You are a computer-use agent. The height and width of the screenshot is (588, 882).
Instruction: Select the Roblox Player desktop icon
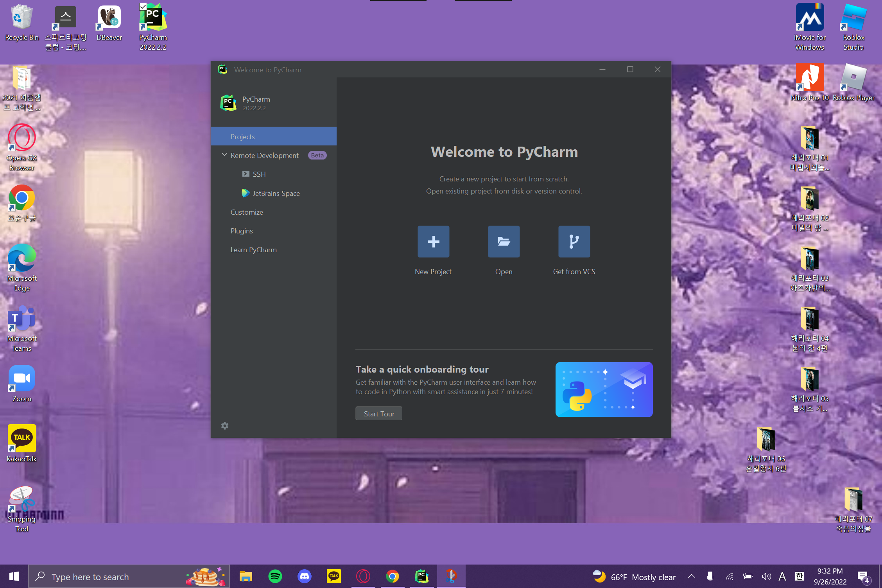[x=854, y=83]
